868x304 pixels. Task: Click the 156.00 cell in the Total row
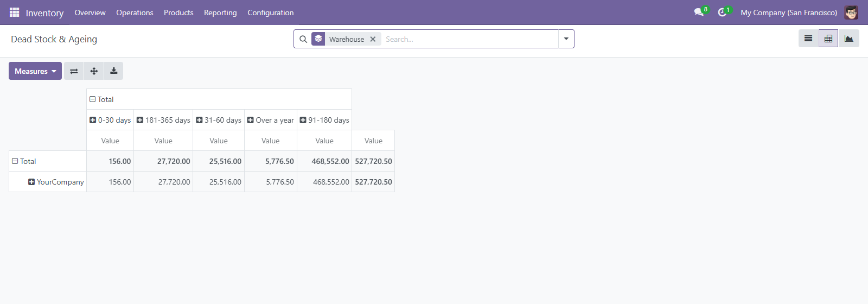point(110,161)
